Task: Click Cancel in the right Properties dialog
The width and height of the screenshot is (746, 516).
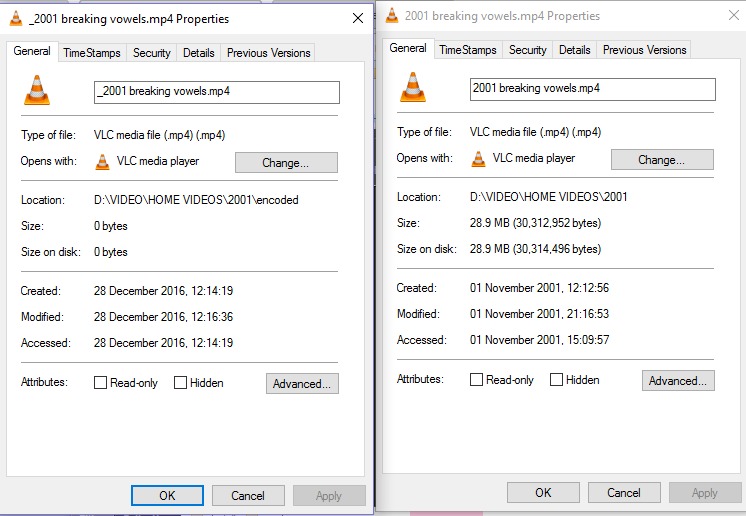Action: tap(624, 492)
